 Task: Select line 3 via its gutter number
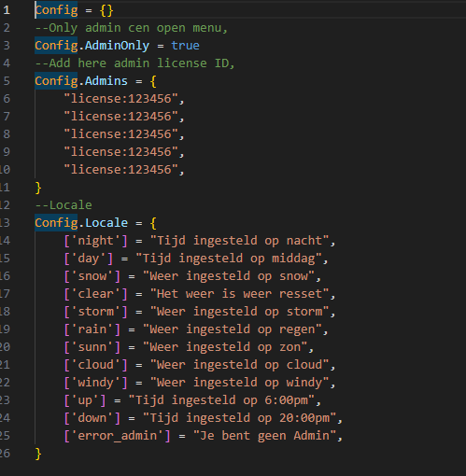[7, 46]
